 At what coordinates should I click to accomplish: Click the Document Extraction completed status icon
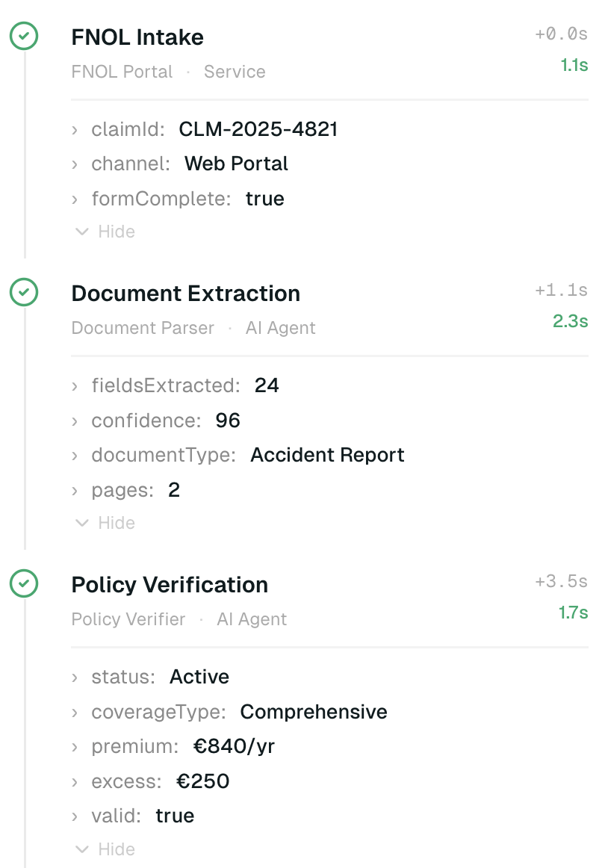pos(24,292)
